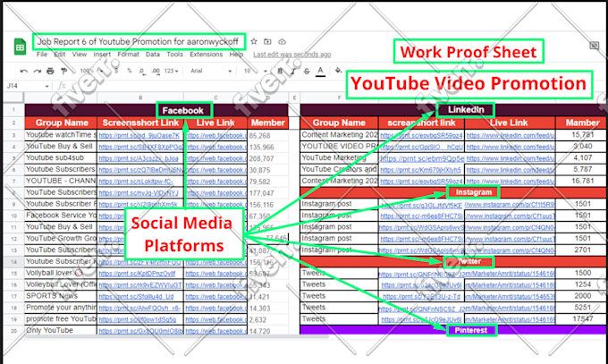Redo the last action
The height and width of the screenshot is (364, 608).
coord(38,71)
